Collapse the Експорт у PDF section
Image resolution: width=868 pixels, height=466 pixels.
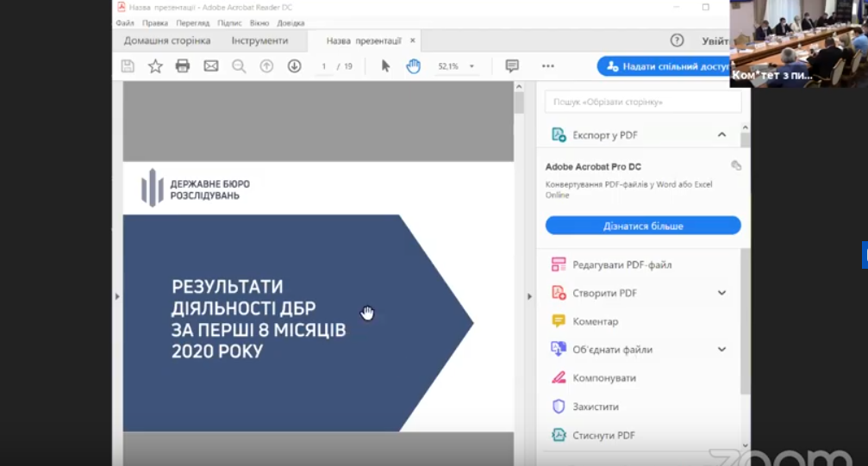[x=721, y=135]
